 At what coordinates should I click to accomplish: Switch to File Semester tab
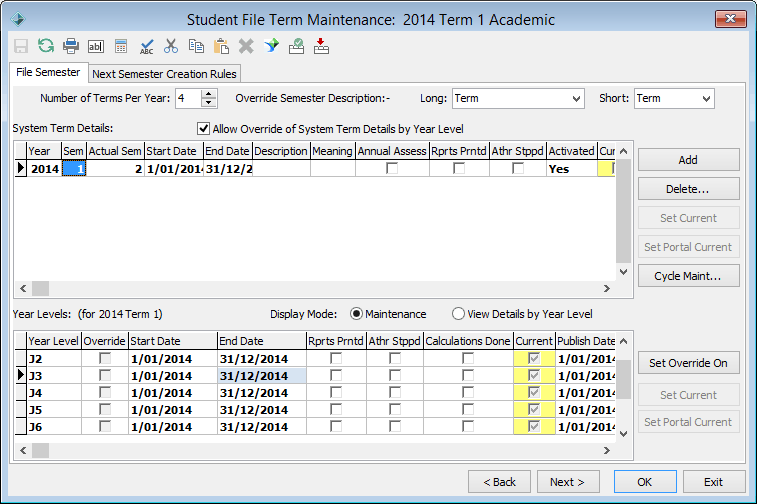(48, 72)
